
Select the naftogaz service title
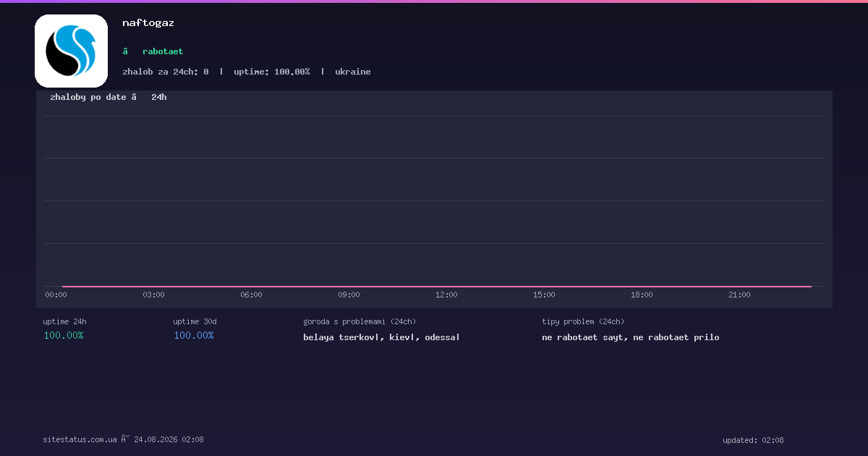[x=148, y=22]
